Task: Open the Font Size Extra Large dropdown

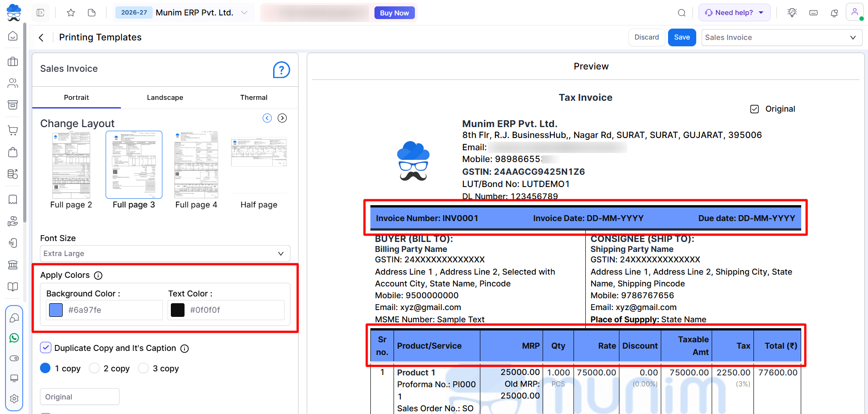Action: point(165,254)
